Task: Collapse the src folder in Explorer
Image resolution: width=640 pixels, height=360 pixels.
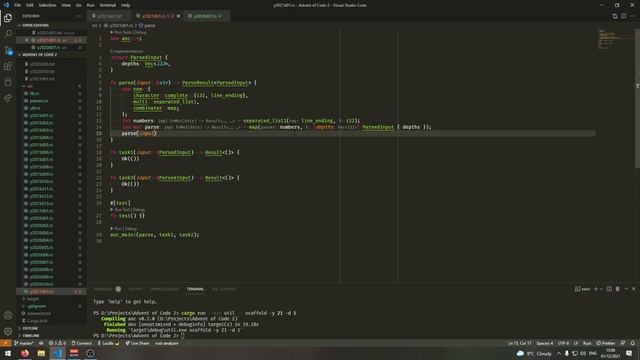Action: [51, 86]
